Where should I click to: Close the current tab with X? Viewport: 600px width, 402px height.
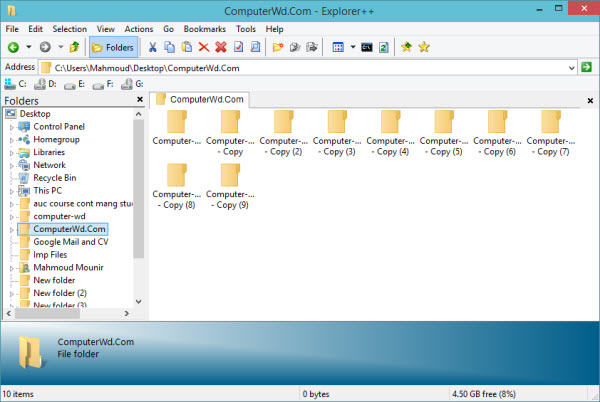pos(590,101)
